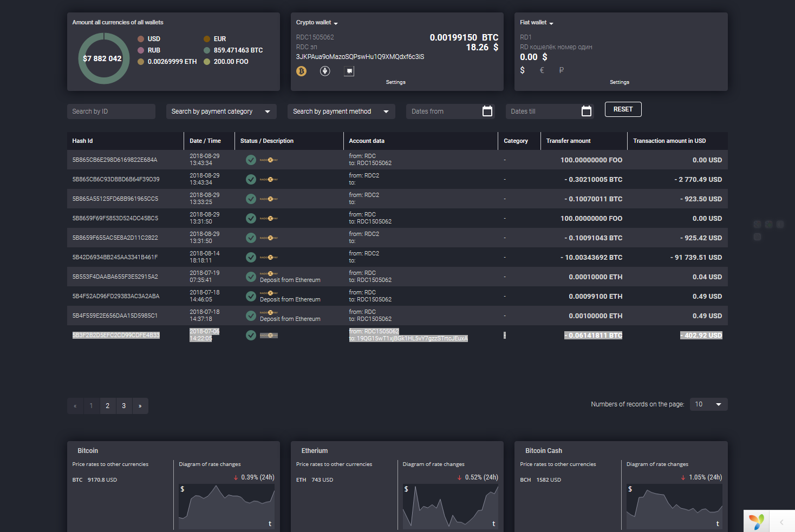Focus the Search by ID field
Screen dimensions: 795x532
click(111, 111)
